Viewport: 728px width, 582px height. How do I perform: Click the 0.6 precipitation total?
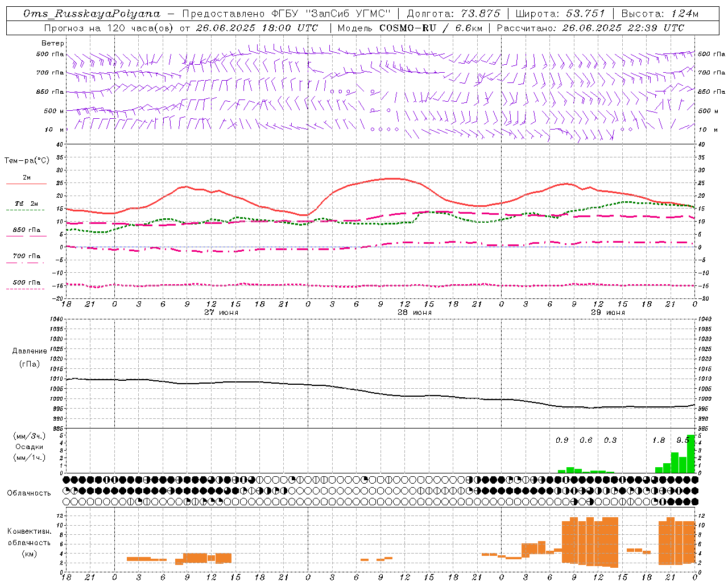[x=586, y=440]
